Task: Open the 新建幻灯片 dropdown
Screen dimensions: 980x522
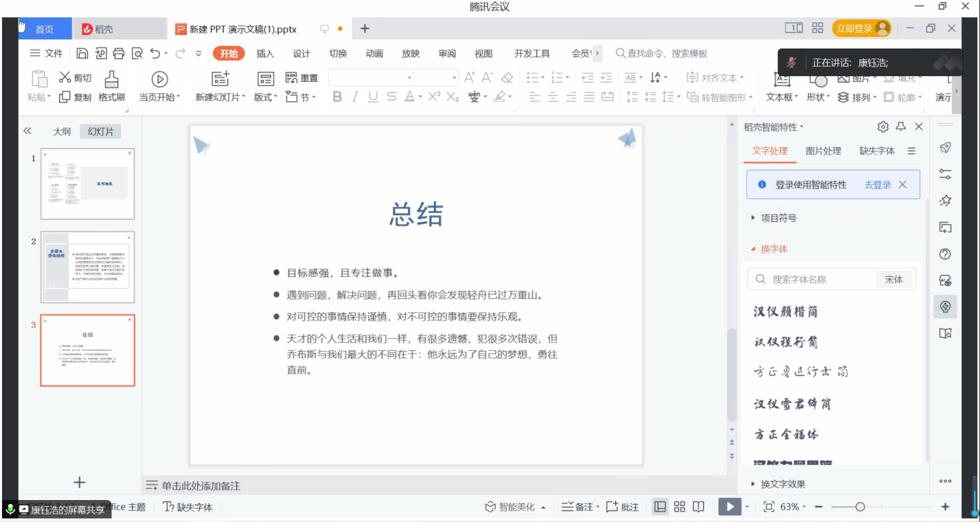Action: [220, 97]
